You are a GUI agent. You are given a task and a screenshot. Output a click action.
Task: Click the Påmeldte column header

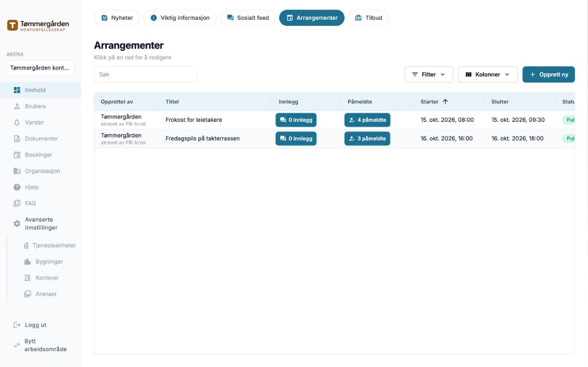[x=359, y=102]
